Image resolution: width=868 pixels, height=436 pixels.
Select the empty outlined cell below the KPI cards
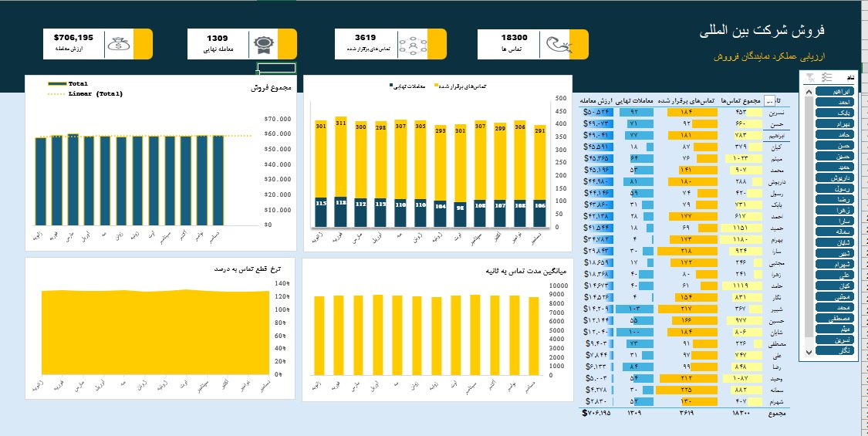[x=277, y=68]
